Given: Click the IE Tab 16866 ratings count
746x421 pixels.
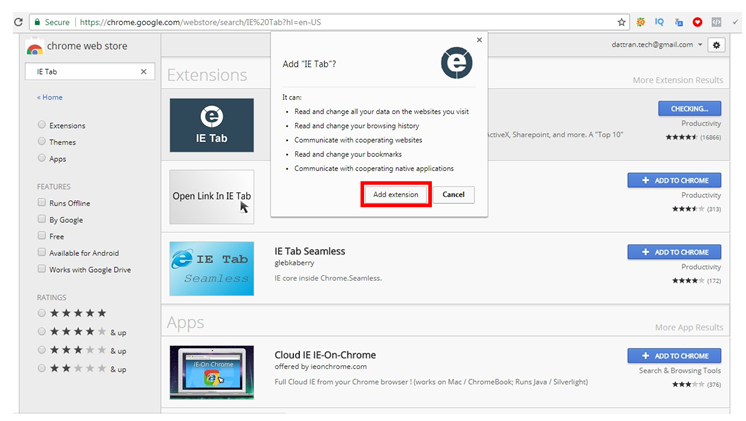Looking at the screenshot, I should pyautogui.click(x=710, y=137).
